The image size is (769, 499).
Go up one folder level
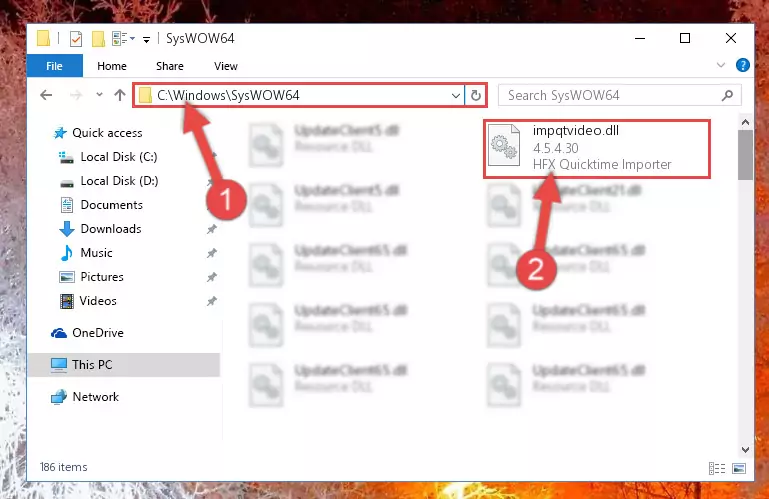(120, 95)
